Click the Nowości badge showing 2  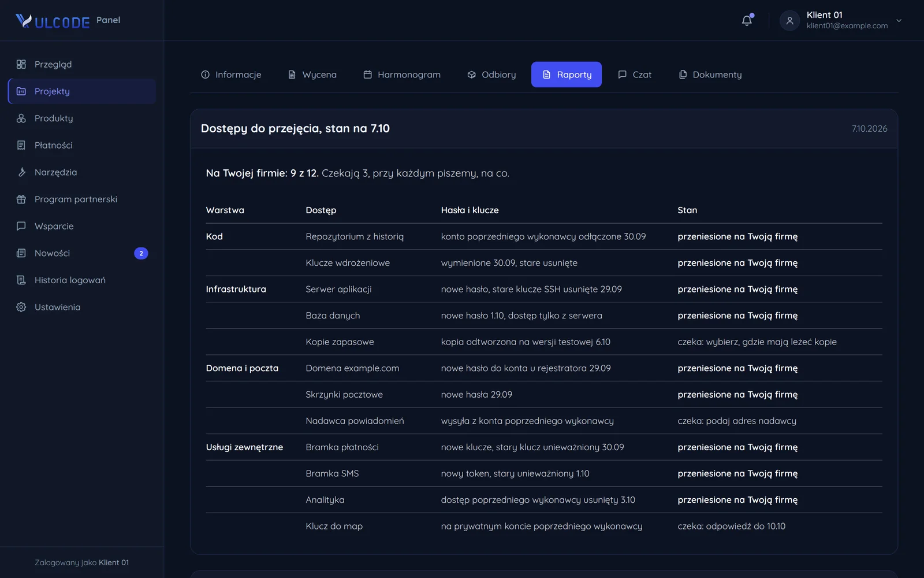tap(141, 253)
